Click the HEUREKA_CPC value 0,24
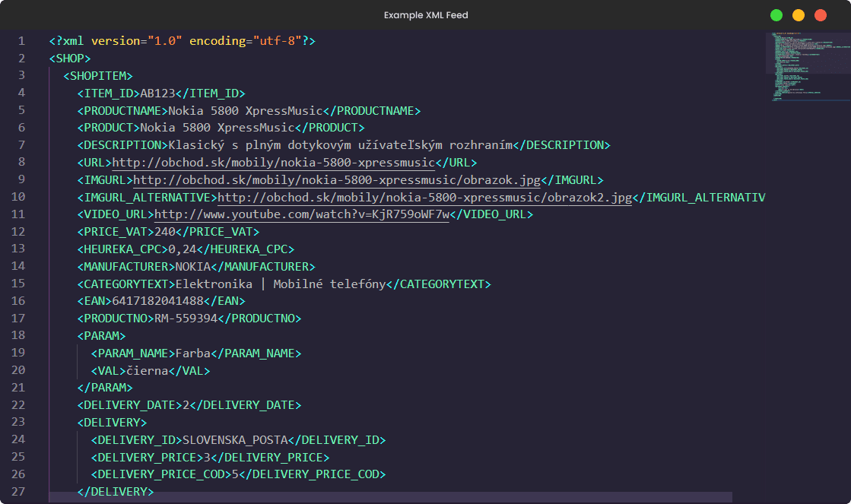Image resolution: width=851 pixels, height=504 pixels. click(183, 249)
